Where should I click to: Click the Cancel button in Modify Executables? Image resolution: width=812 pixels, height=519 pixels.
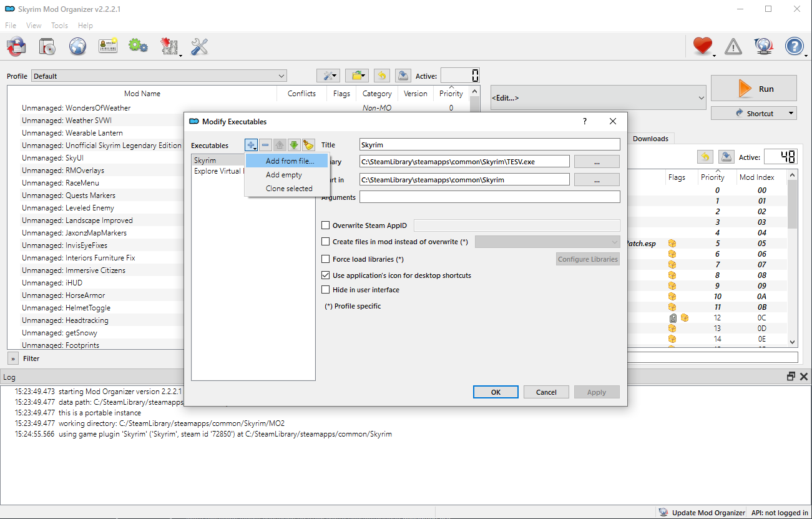click(x=546, y=392)
